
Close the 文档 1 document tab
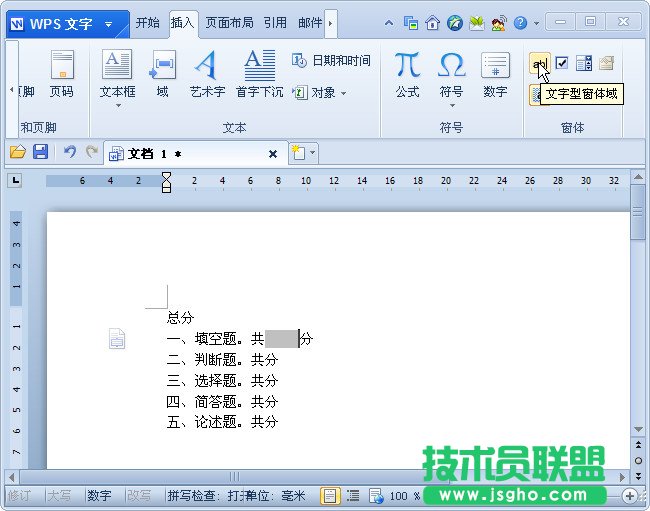tap(273, 154)
